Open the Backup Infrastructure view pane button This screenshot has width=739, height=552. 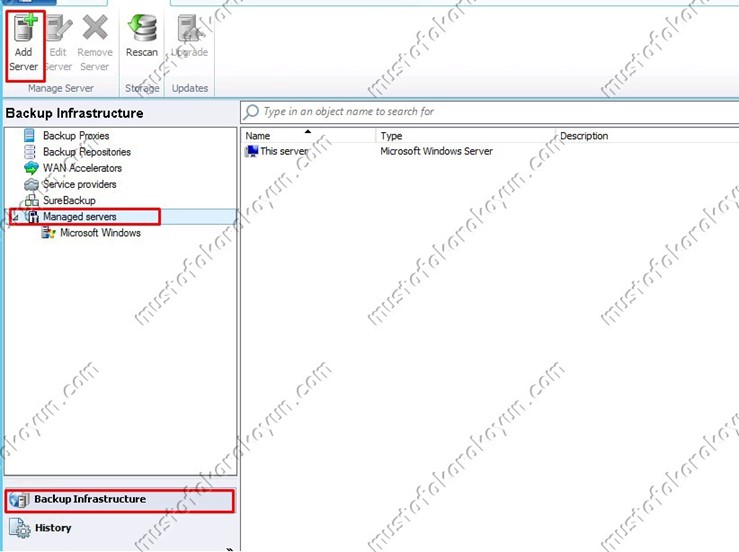[x=120, y=500]
